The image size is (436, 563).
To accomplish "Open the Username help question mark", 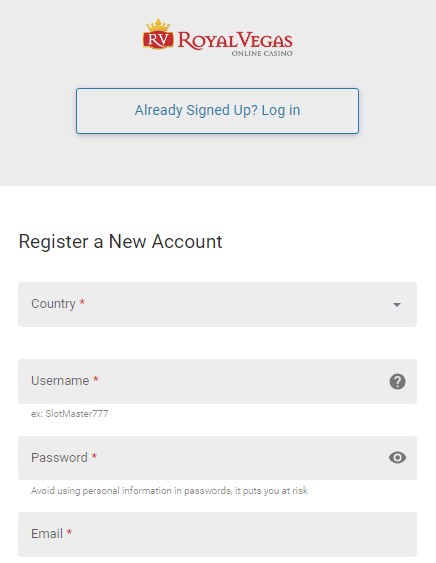I will [397, 381].
